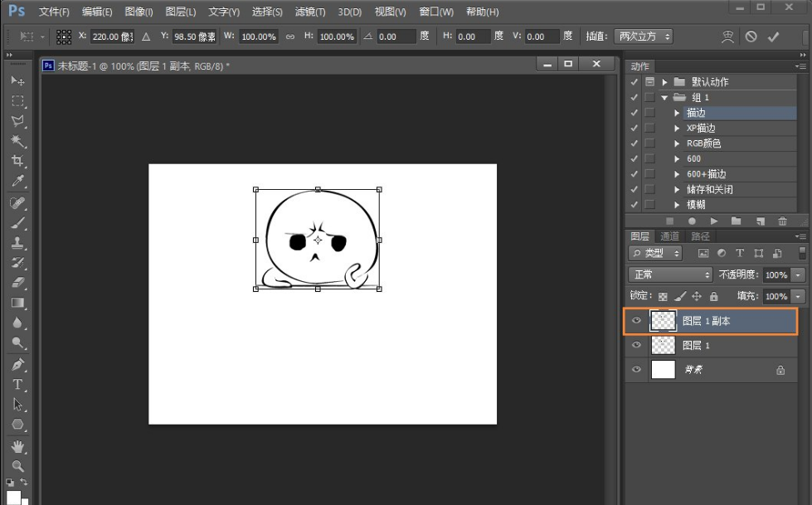This screenshot has height=505, width=812.
Task: Click the rotation angle input field
Action: pos(397,37)
